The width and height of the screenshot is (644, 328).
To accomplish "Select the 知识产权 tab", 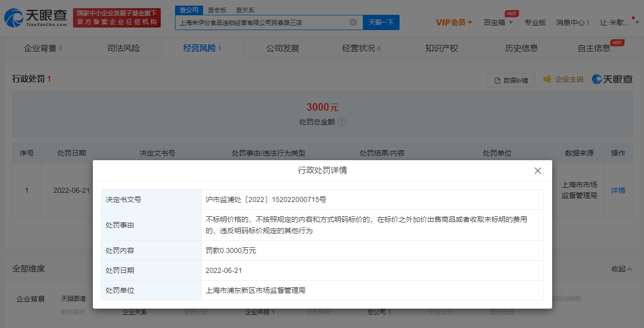I will coord(442,48).
